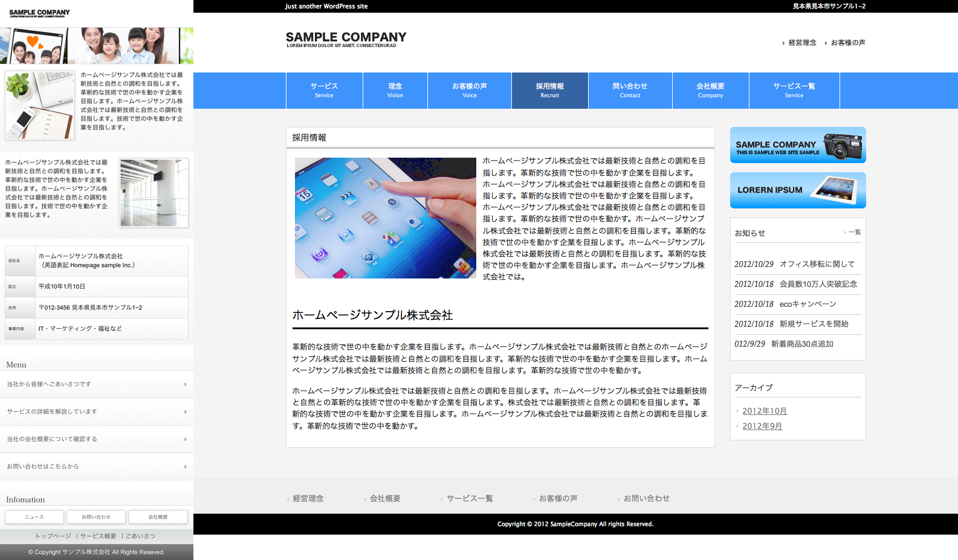The image size is (958, 560).
Task: Expand サービスの詳細を解説しています menu item
Action: point(97,412)
